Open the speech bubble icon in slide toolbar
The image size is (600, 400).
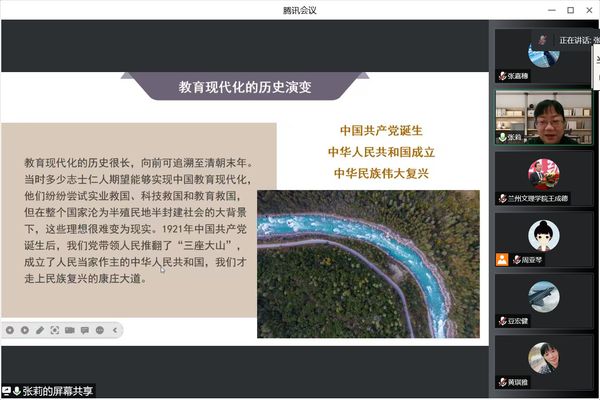85,330
